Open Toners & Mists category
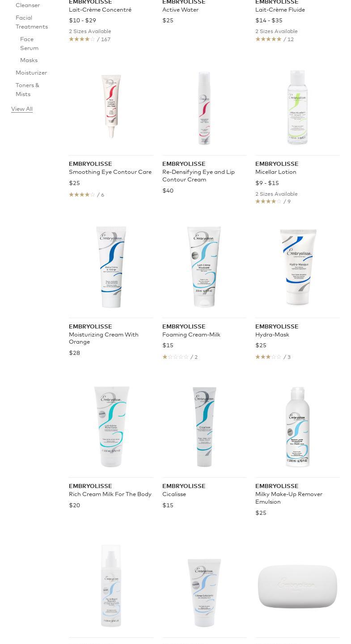This screenshot has height=644, width=351. pos(27,90)
